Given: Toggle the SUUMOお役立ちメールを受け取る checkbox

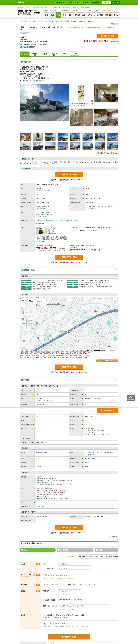Looking at the screenshot, I should [45, 624].
